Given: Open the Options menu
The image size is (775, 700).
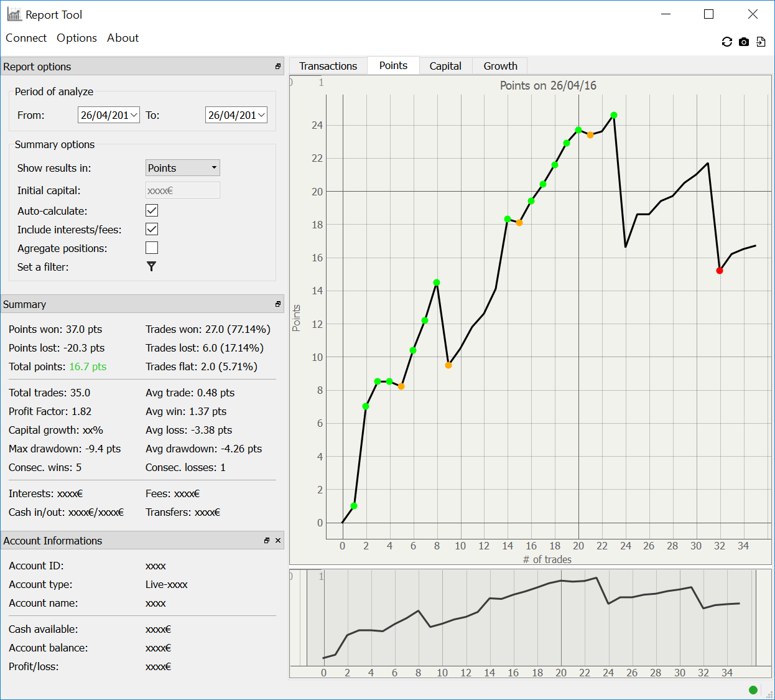Looking at the screenshot, I should [x=77, y=38].
